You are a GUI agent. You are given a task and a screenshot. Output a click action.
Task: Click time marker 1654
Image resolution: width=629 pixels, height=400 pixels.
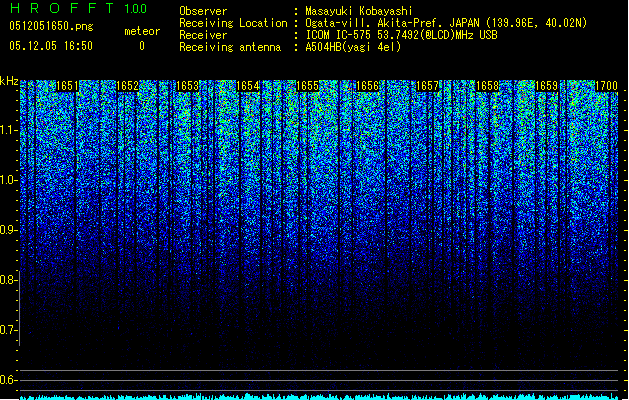tap(248, 86)
